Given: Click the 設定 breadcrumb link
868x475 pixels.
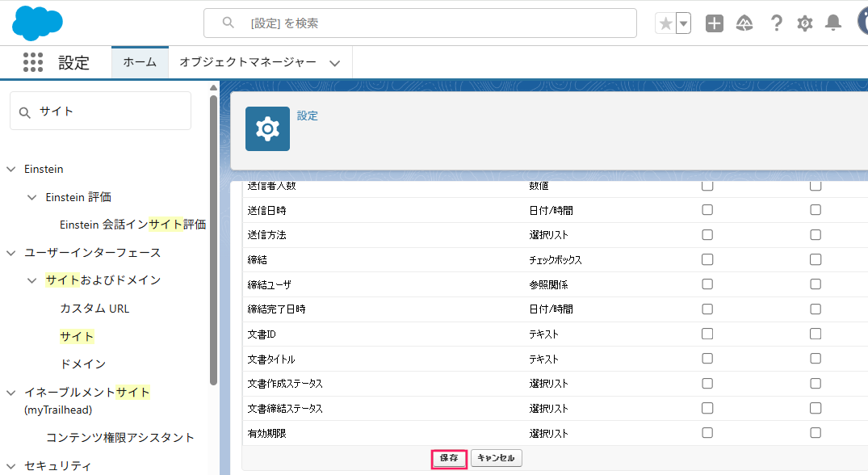Looking at the screenshot, I should [x=308, y=116].
